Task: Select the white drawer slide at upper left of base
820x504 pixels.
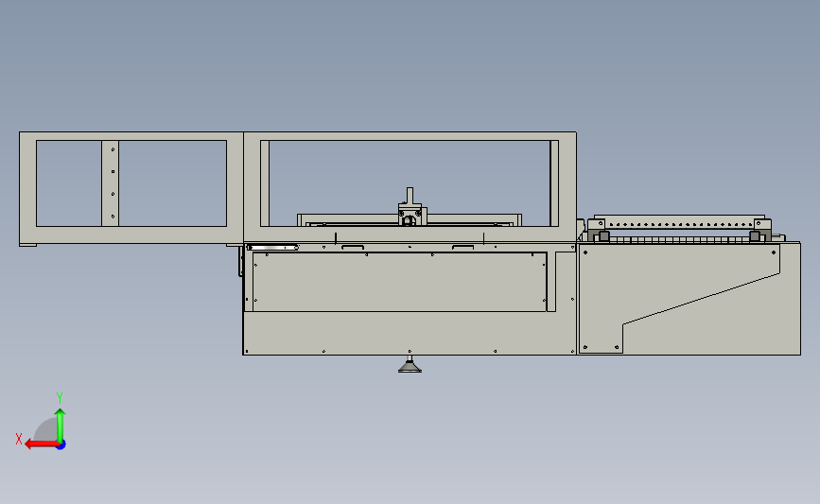Action: click(x=272, y=248)
